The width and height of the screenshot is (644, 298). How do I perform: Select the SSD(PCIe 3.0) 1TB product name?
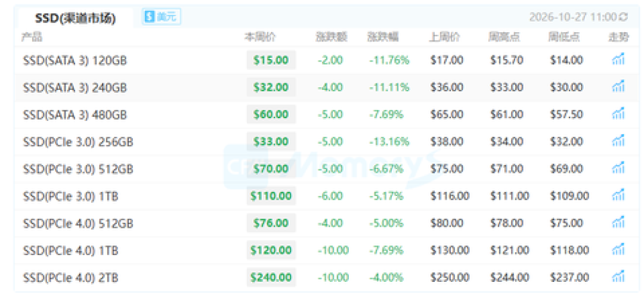70,196
